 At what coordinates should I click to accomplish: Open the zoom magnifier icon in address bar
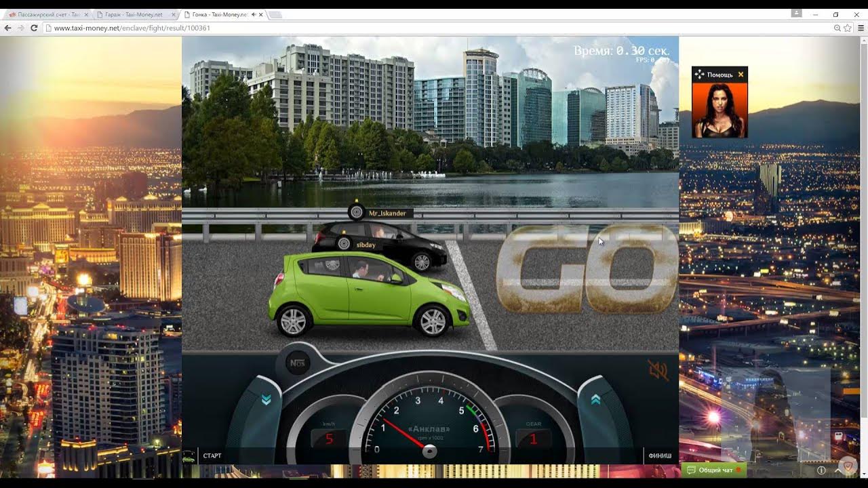pyautogui.click(x=837, y=28)
